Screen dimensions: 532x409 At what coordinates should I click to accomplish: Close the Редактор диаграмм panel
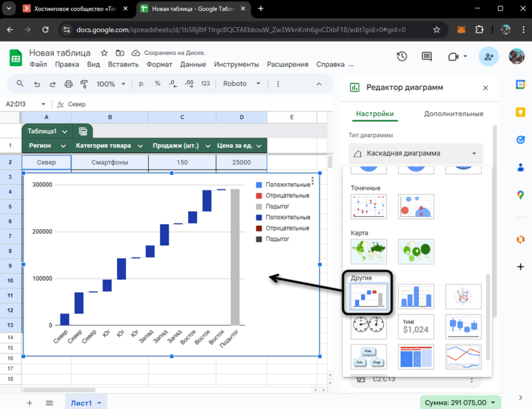(x=485, y=88)
